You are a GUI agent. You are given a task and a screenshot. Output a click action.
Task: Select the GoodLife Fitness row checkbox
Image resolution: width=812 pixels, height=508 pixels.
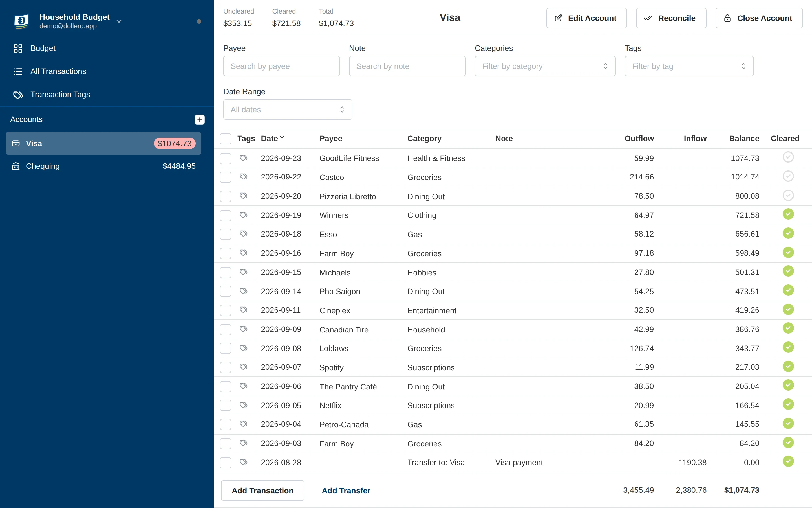pos(226,158)
